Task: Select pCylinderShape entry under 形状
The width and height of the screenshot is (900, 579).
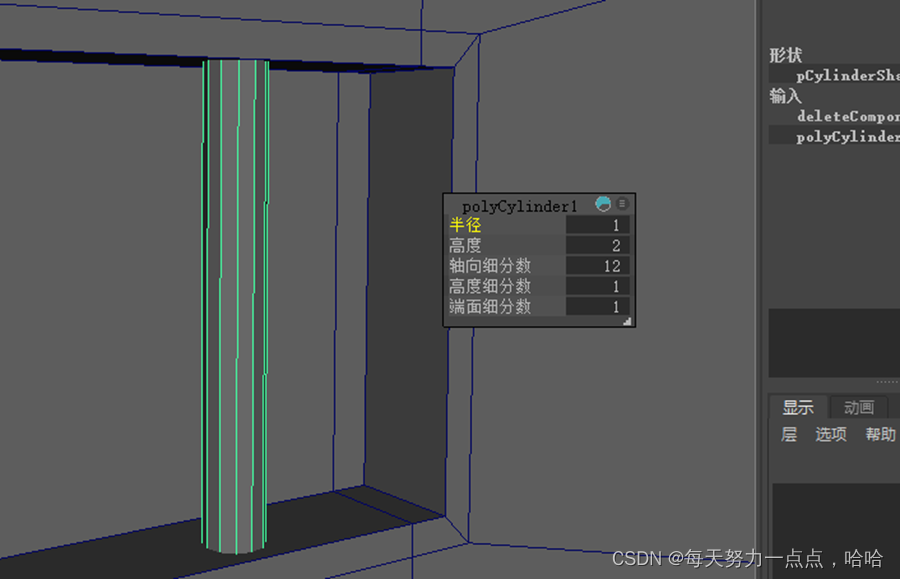Action: [848, 75]
